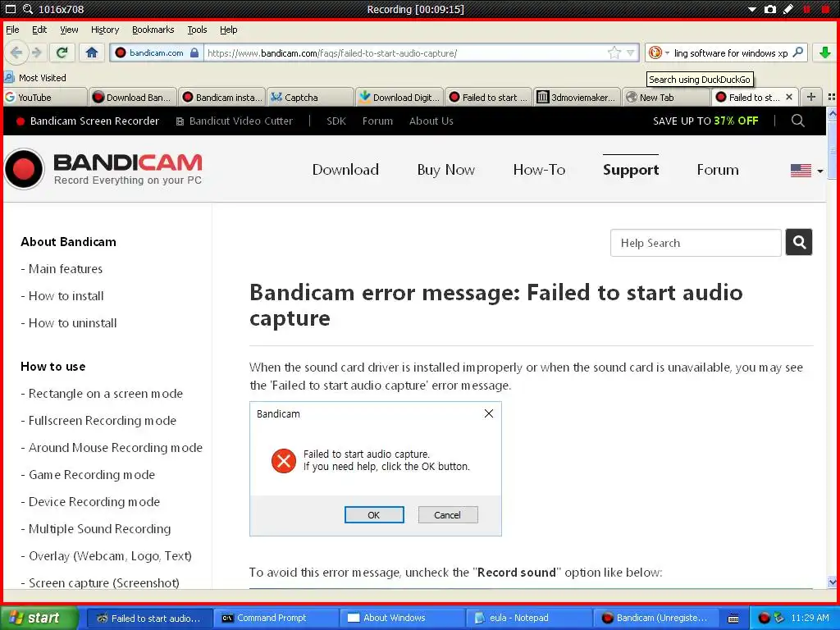Click the error dialog screenshot image
Viewport: 840px width, 630px height.
pyautogui.click(x=376, y=468)
